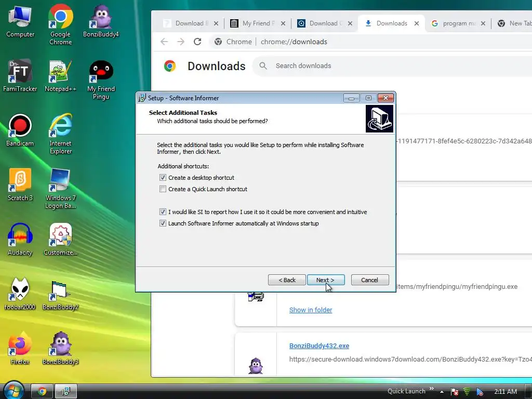
Task: Select the Scratch 3 desktop shortcut
Action: (x=20, y=185)
